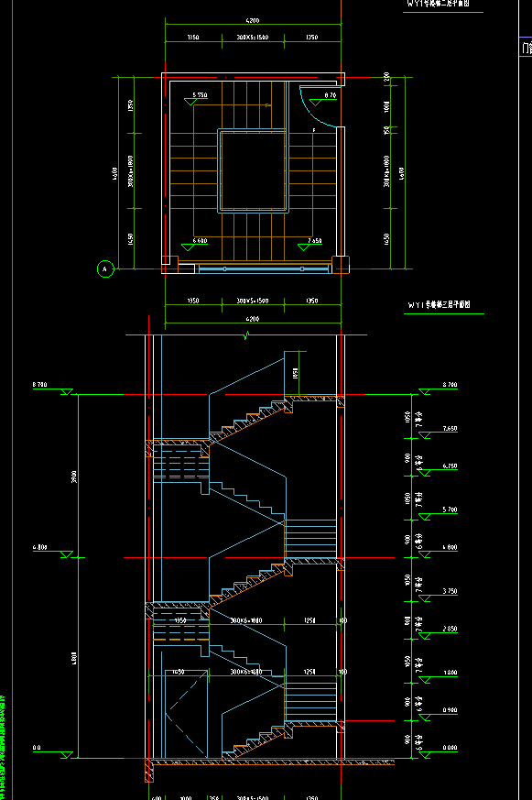Pick the 0.0 level marker at left

[x=53, y=751]
